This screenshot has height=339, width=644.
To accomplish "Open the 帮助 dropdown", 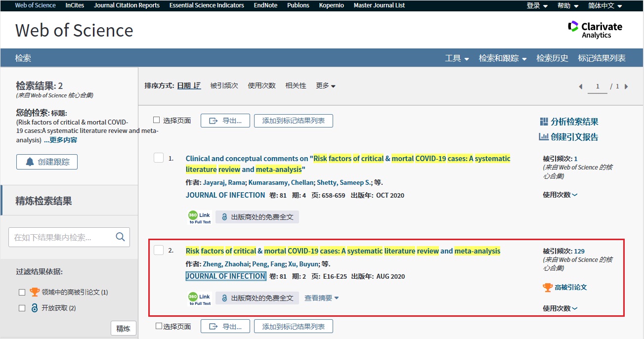I will coord(567,5).
